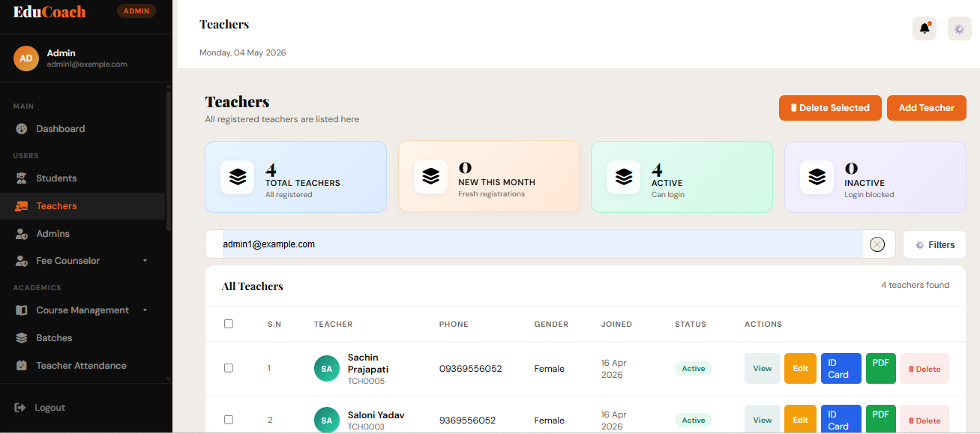The height and width of the screenshot is (434, 980).
Task: Open Teacher Attendance menu item
Action: point(82,366)
